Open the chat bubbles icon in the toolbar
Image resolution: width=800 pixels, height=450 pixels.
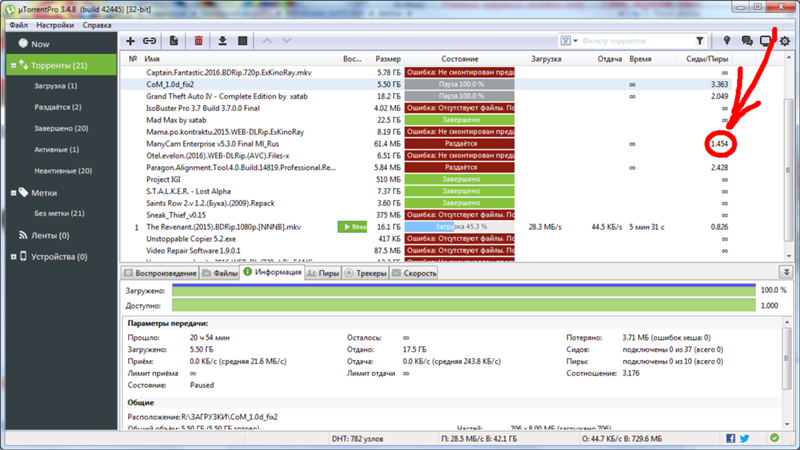point(747,41)
